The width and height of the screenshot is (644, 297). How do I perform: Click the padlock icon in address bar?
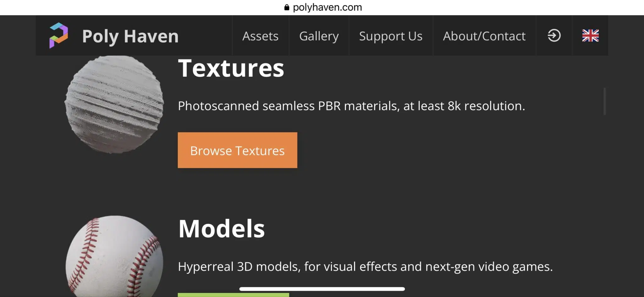[286, 7]
